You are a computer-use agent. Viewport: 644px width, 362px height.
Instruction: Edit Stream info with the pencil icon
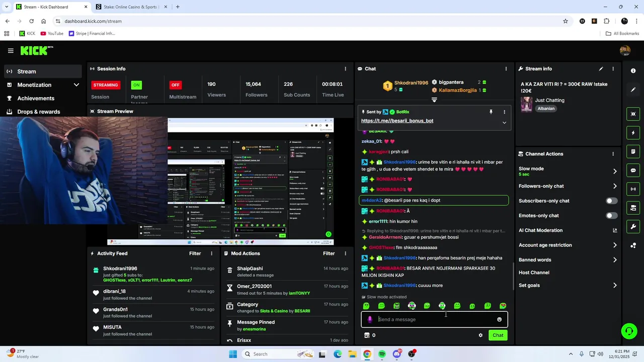pyautogui.click(x=601, y=69)
